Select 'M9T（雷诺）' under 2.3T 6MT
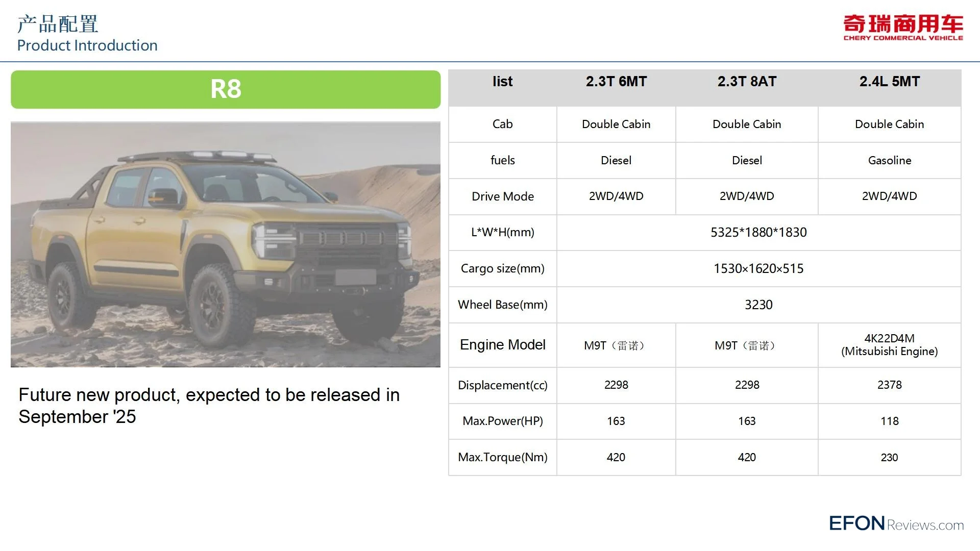Image resolution: width=980 pixels, height=551 pixels. [616, 346]
